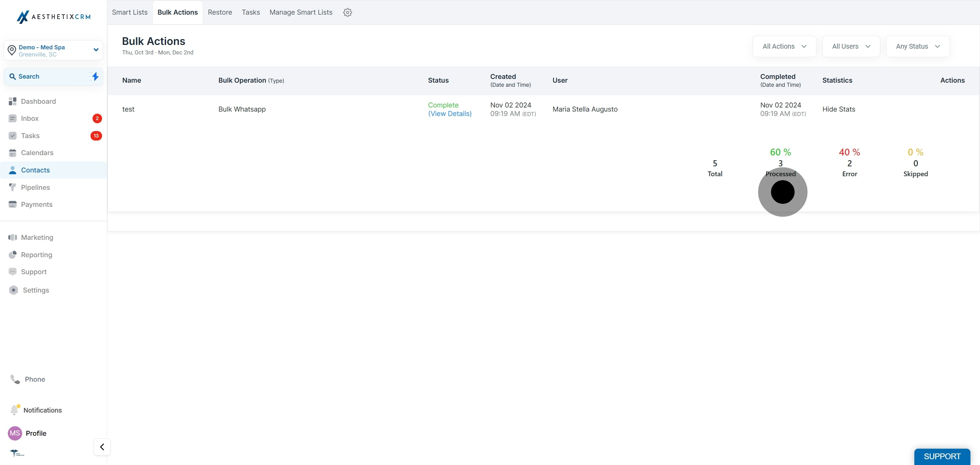Screen dimensions: 980x465
Task: Open Pipelines funnel icon
Action: click(13, 187)
